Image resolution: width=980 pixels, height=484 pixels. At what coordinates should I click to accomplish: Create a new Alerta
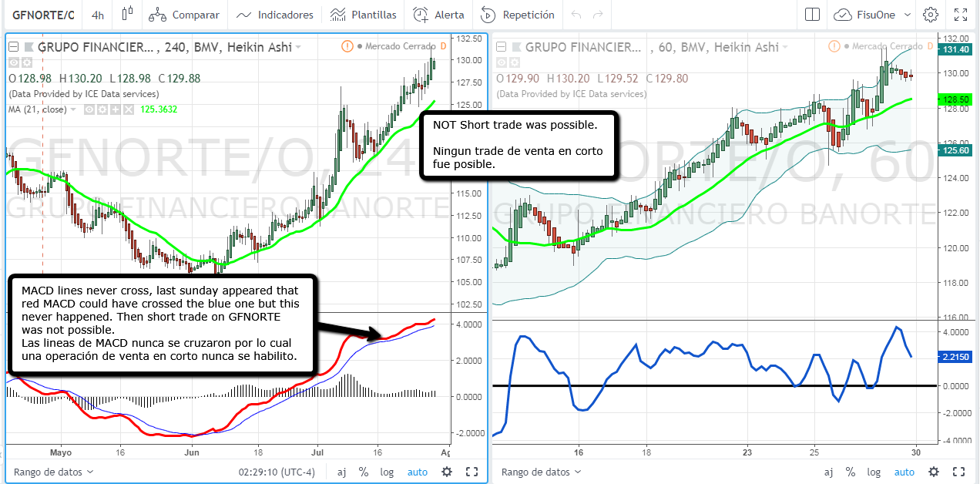click(438, 15)
